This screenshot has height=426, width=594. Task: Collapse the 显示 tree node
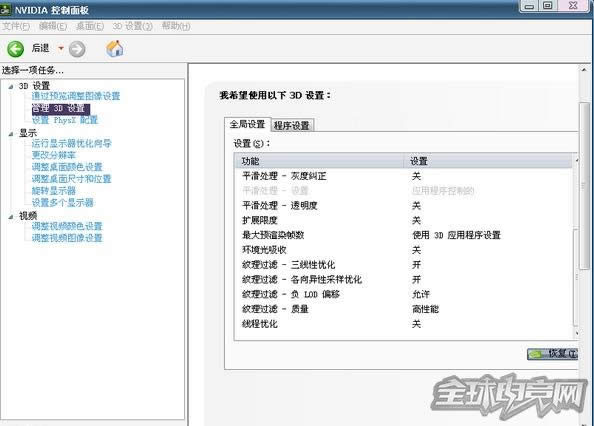(11, 134)
